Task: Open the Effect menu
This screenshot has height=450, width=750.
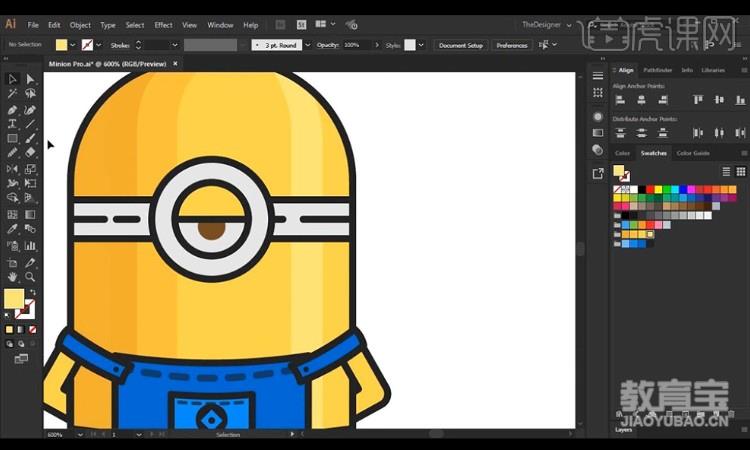Action: pyautogui.click(x=163, y=25)
